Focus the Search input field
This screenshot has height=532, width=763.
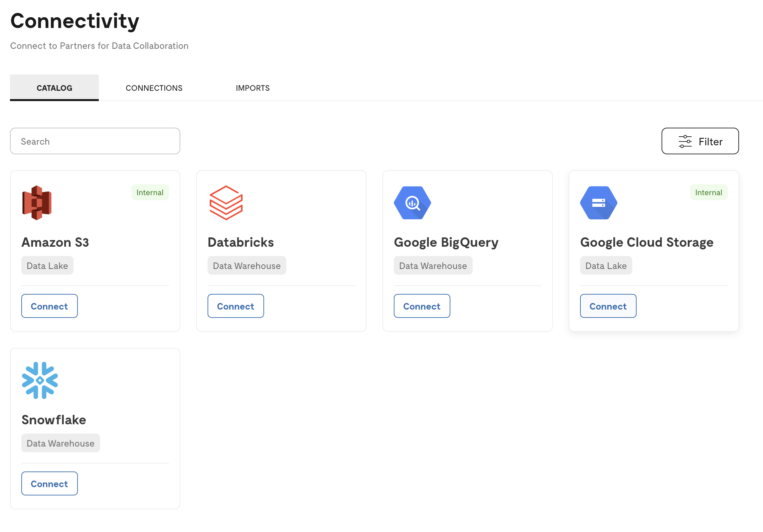[95, 141]
